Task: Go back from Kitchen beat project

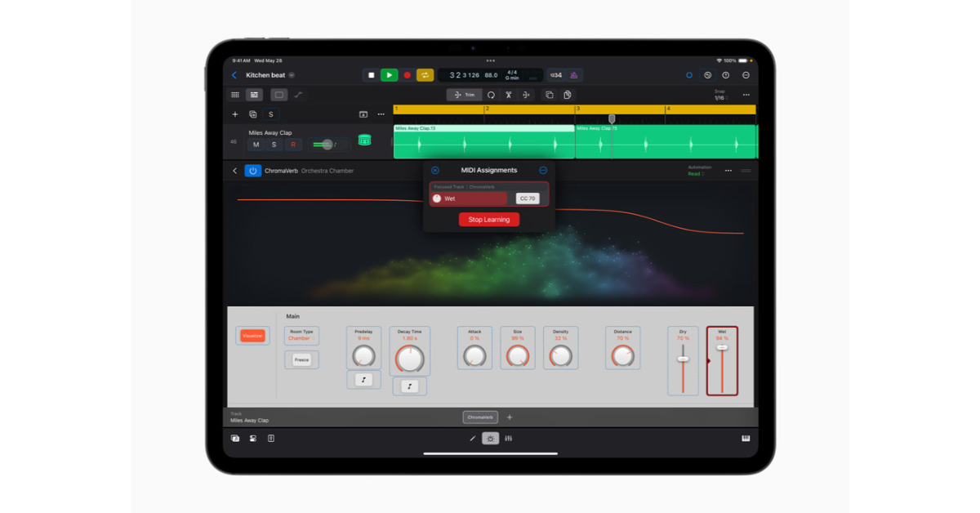Action: tap(234, 75)
